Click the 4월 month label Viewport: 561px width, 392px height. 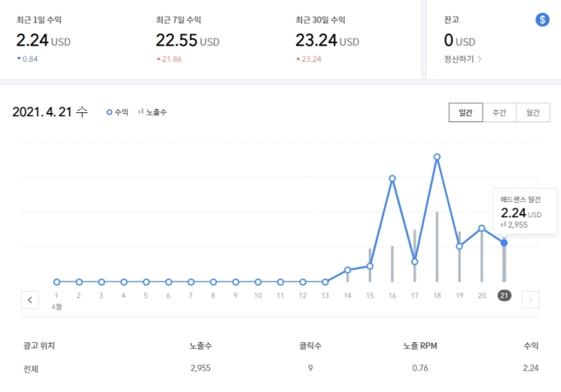[57, 307]
